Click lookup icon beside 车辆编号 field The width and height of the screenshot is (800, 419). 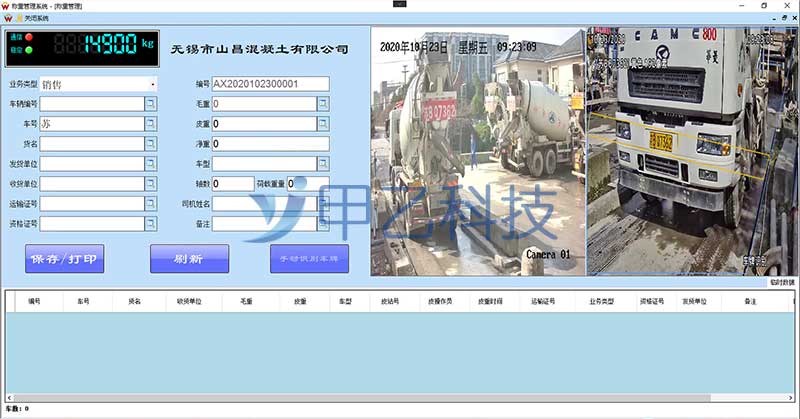point(151,104)
